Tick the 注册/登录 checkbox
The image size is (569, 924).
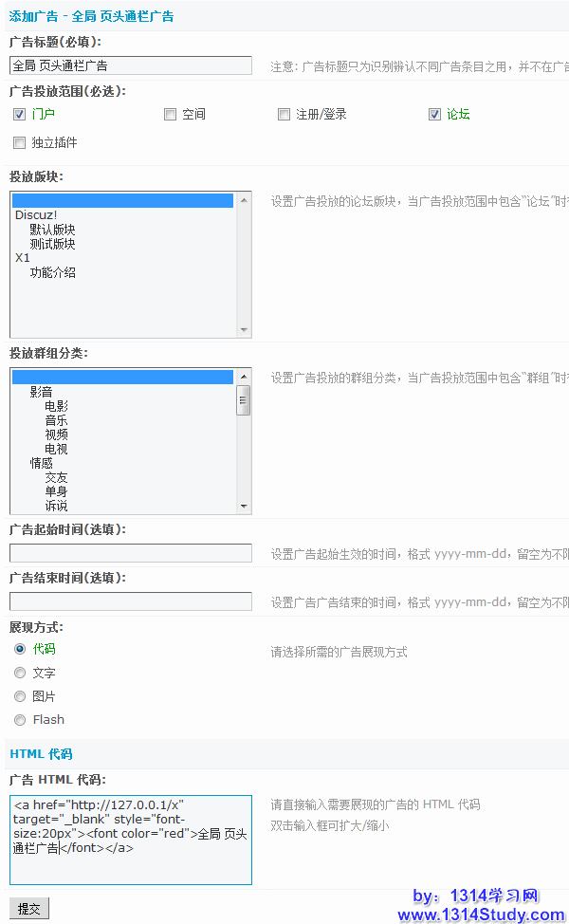point(284,115)
